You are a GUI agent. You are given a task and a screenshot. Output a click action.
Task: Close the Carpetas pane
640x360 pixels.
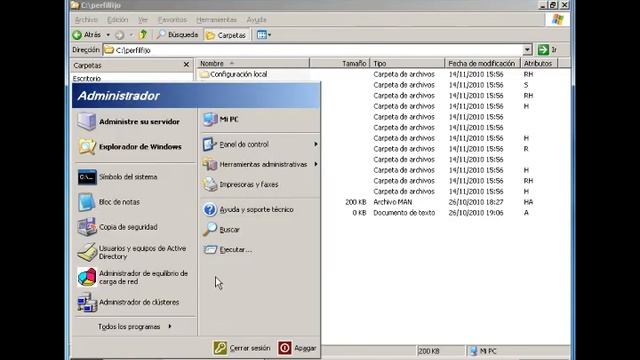[x=186, y=64]
